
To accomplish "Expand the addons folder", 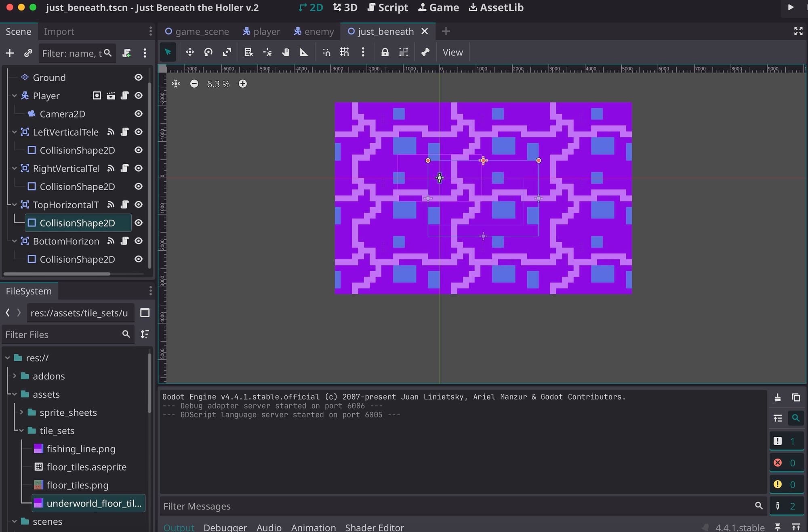I will (x=15, y=376).
